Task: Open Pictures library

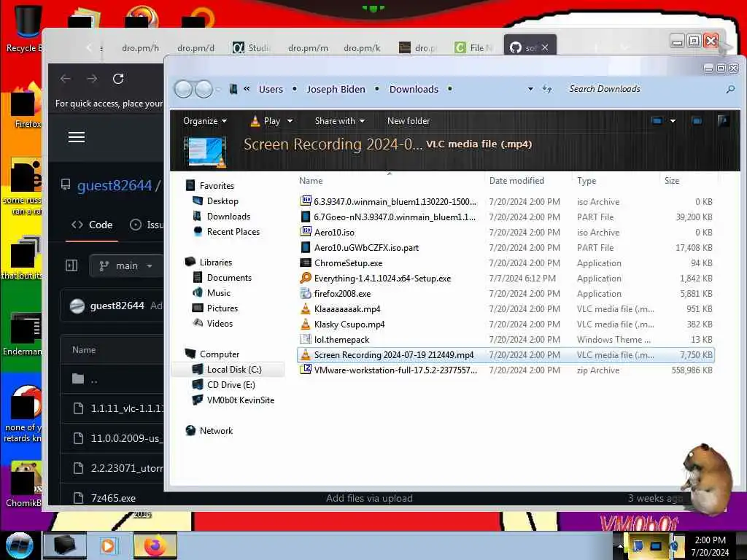Action: 222,308
